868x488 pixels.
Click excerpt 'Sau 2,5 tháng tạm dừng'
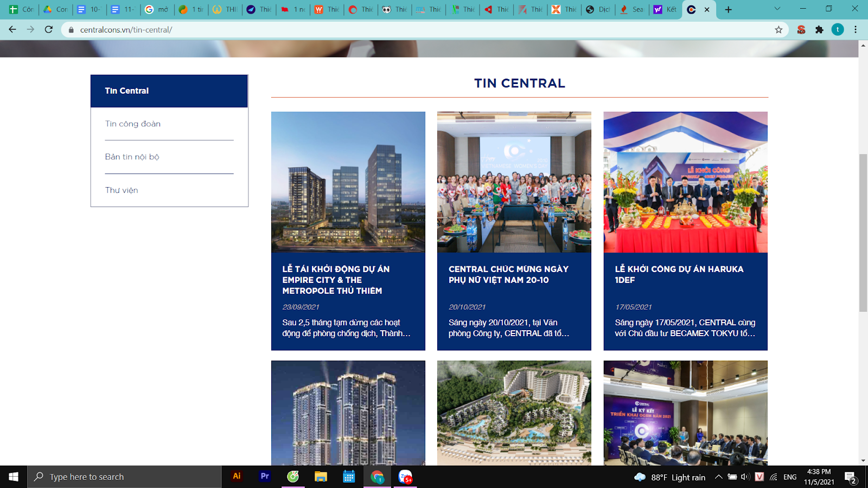(x=346, y=328)
